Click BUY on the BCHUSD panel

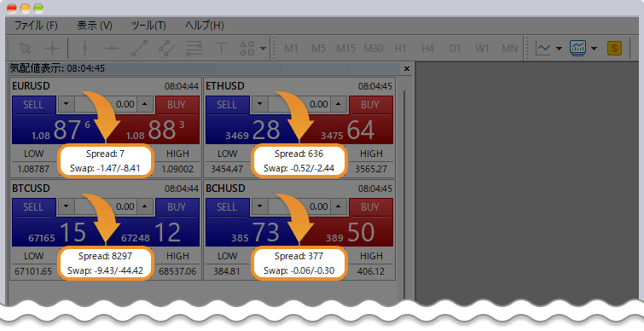pos(370,207)
